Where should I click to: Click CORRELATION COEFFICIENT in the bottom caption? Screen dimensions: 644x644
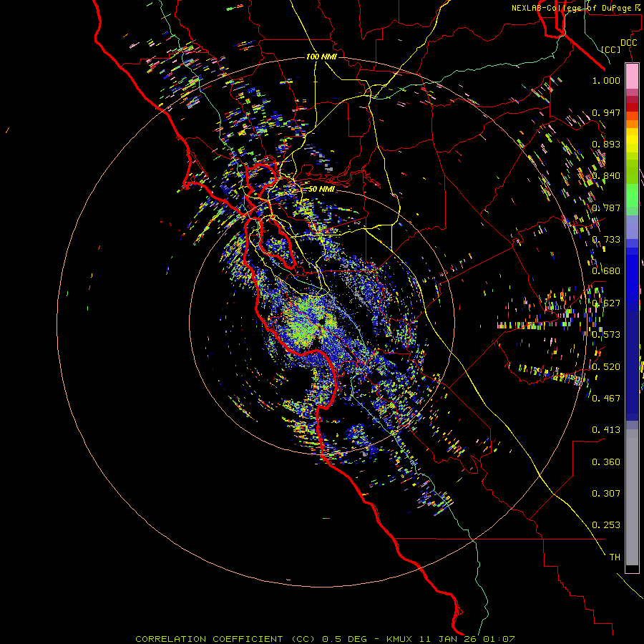click(209, 639)
